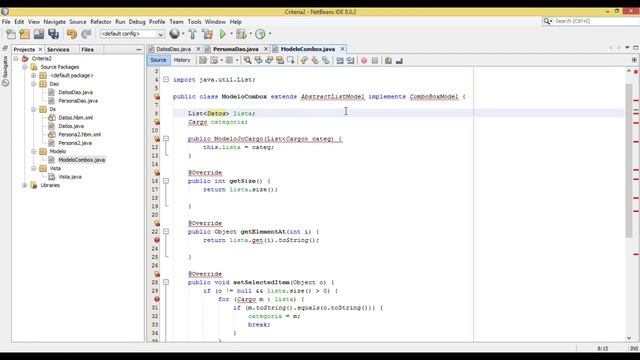Switch editor to History view
Viewport: 640px width, 360px height.
tap(182, 60)
